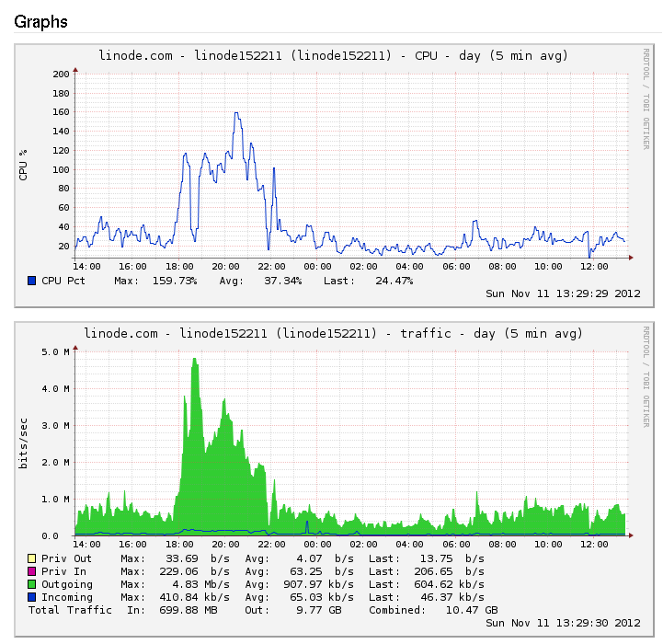The image size is (663, 644).
Task: Click the blue Incoming legend swatch
Action: (32, 597)
